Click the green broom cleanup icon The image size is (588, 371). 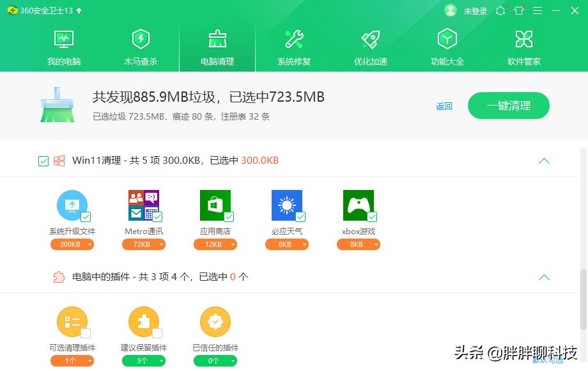tap(56, 104)
